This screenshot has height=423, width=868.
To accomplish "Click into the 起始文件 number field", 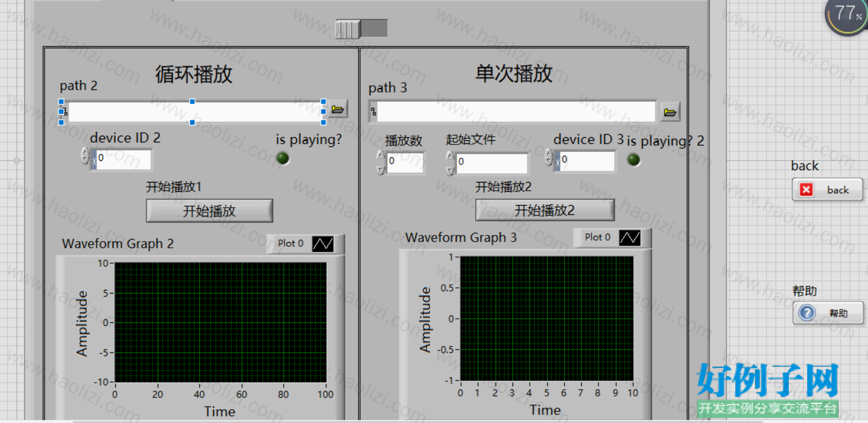I will (x=492, y=163).
